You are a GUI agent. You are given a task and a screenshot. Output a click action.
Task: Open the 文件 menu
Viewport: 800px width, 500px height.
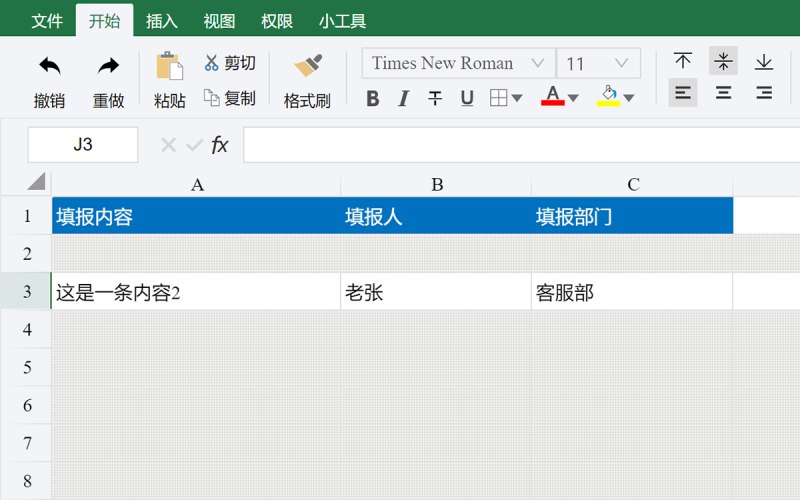[x=47, y=21]
